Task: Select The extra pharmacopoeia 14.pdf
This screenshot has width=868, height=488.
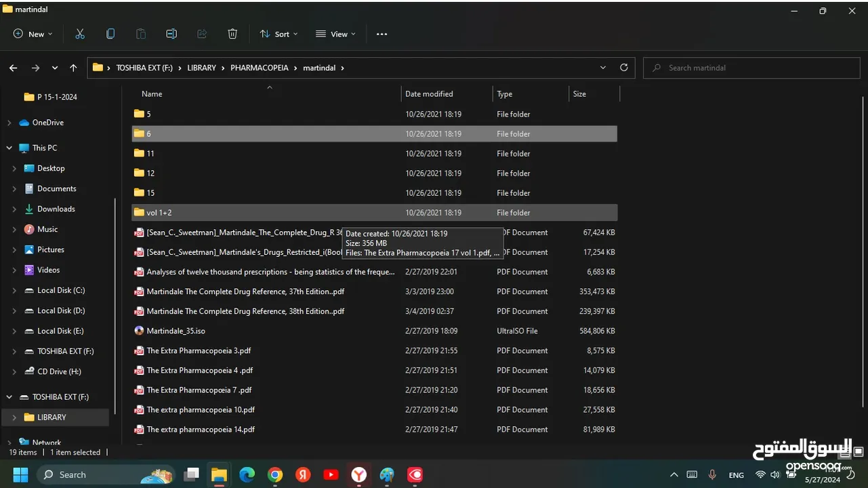Action: 375,429
